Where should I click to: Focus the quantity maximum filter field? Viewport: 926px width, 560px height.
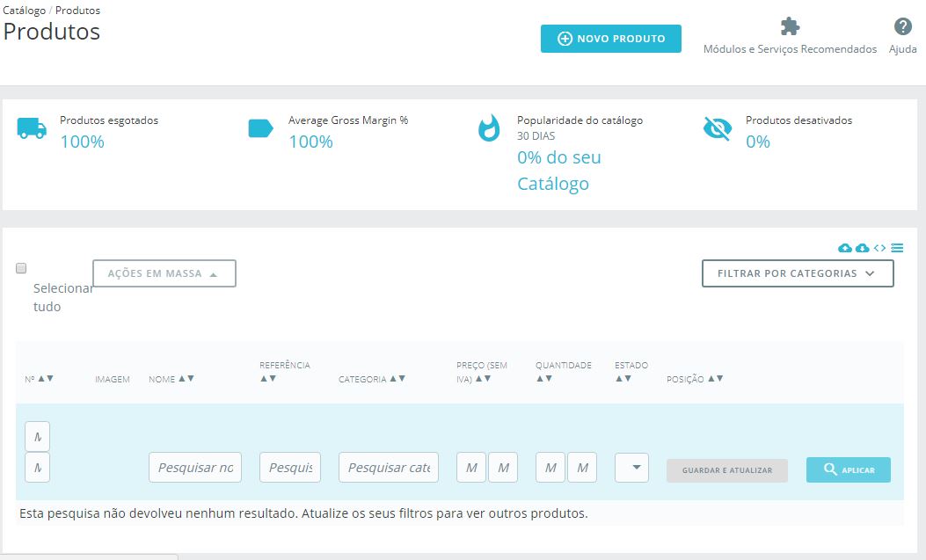pyautogui.click(x=582, y=468)
